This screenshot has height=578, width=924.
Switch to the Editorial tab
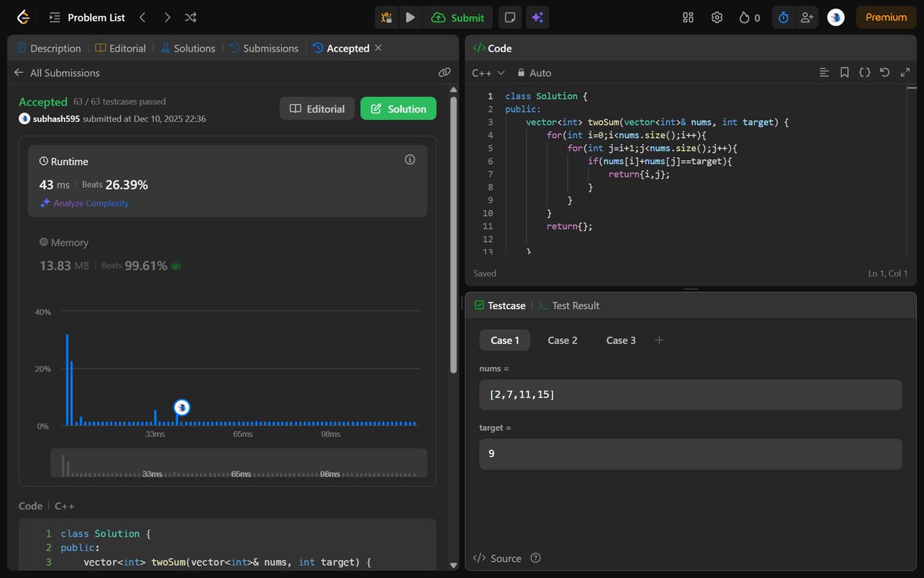click(121, 48)
